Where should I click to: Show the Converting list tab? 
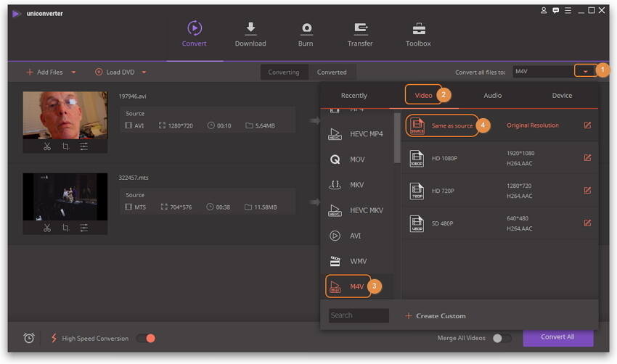point(284,73)
